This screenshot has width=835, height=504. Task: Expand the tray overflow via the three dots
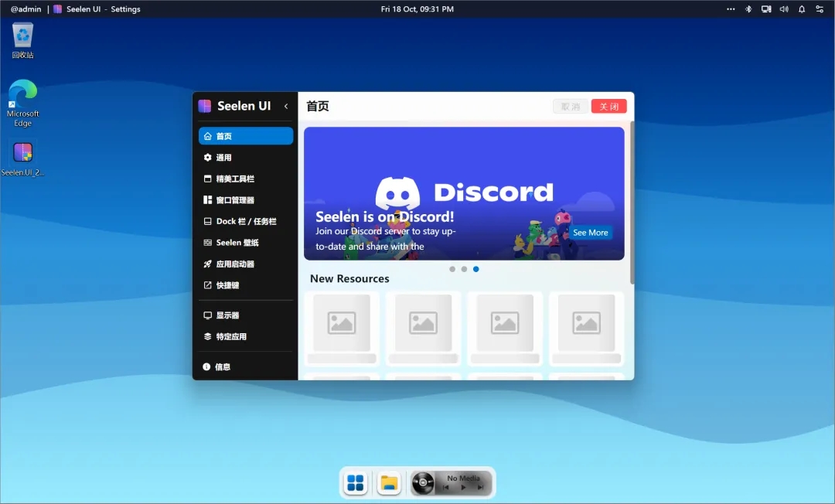tap(730, 9)
